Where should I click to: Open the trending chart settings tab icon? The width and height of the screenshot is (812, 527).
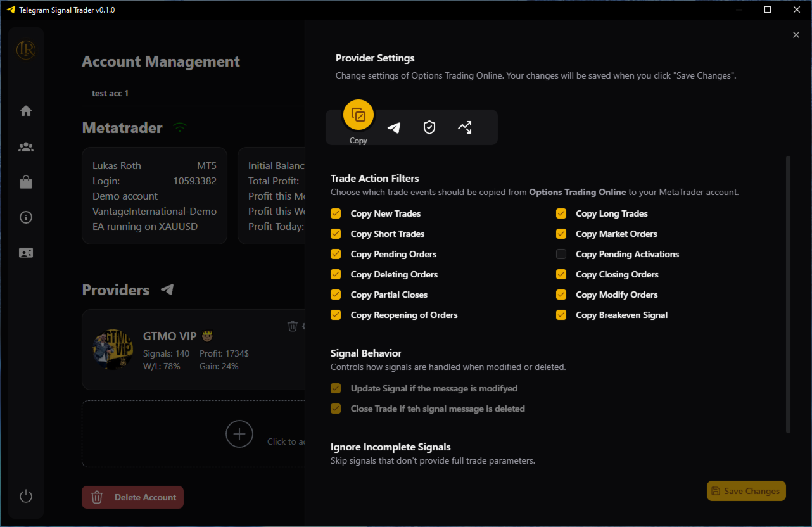pyautogui.click(x=465, y=127)
